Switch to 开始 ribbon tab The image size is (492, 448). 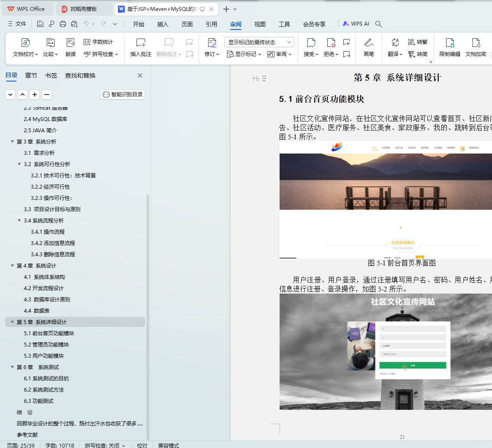(x=138, y=24)
